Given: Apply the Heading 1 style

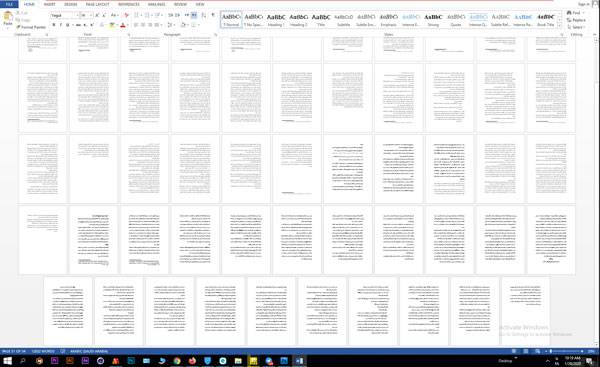Looking at the screenshot, I should [x=276, y=20].
